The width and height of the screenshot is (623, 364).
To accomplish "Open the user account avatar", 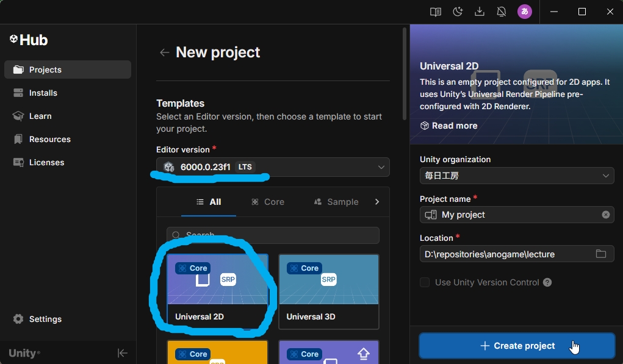I will tap(524, 12).
